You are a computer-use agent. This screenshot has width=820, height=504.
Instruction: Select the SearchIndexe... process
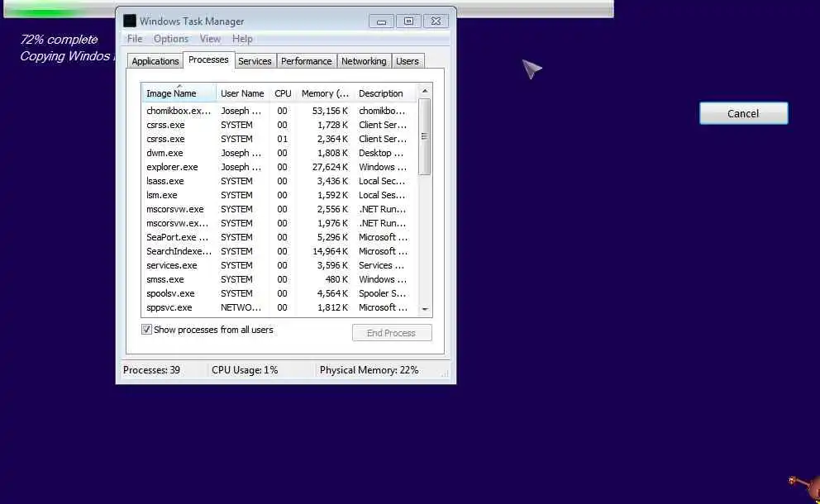click(279, 251)
